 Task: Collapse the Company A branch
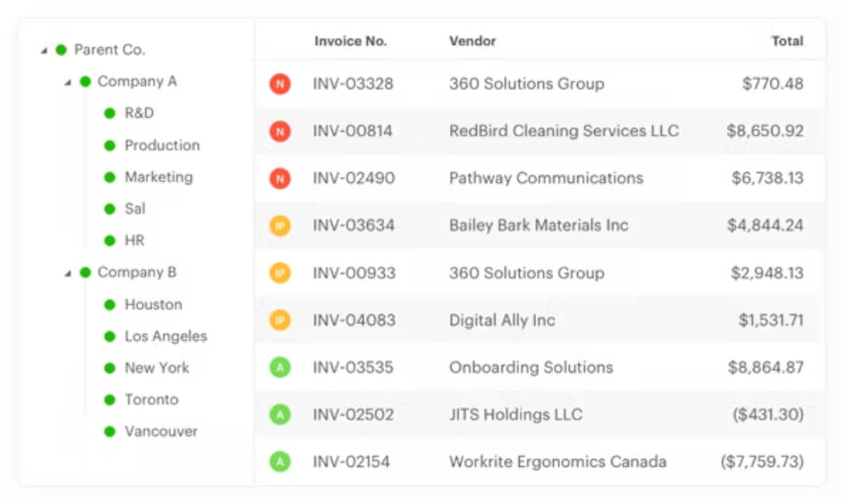67,82
